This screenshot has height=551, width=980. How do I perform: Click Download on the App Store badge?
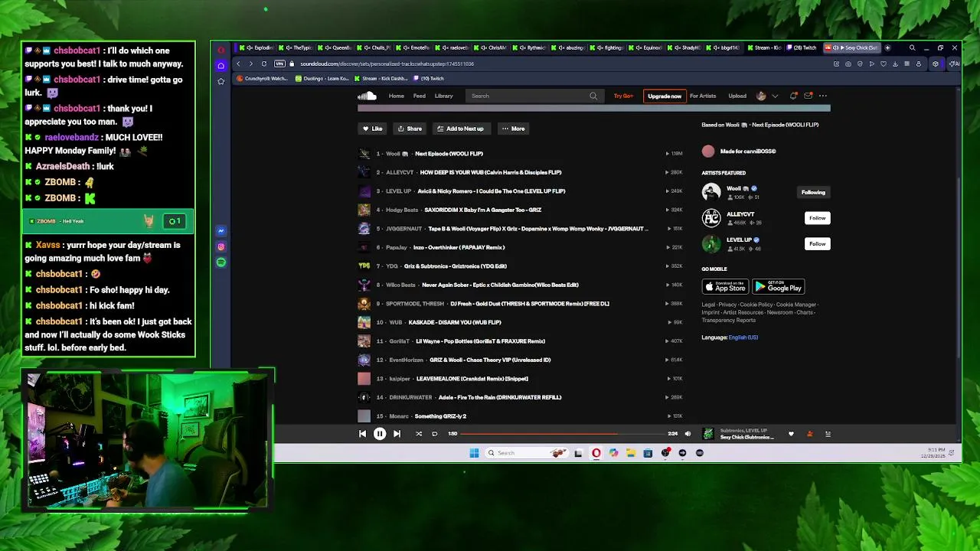[725, 287]
